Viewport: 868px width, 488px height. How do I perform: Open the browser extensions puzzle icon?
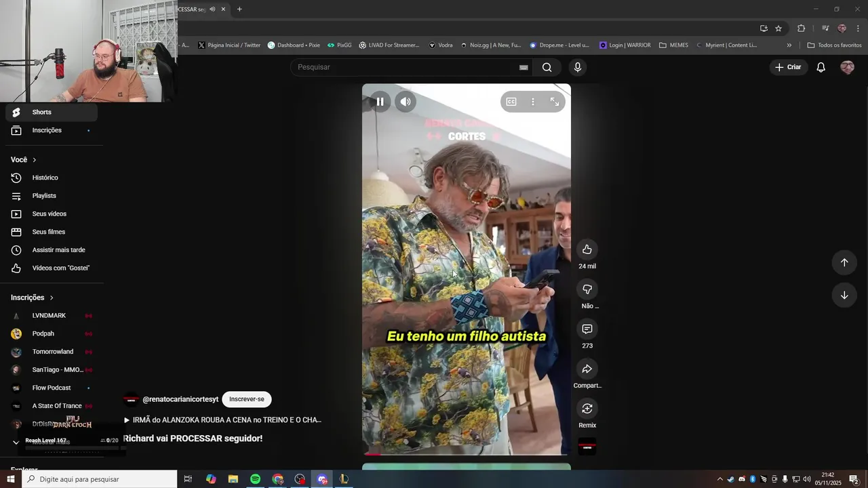click(x=801, y=28)
